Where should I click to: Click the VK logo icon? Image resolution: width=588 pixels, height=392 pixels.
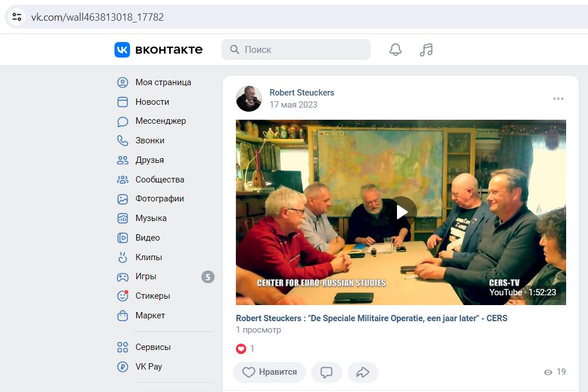122,50
